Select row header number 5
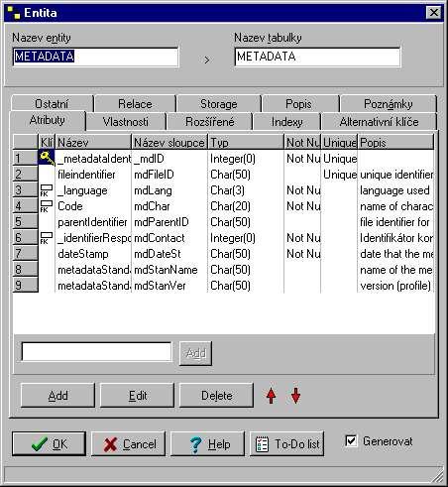The image size is (448, 487). [x=26, y=221]
